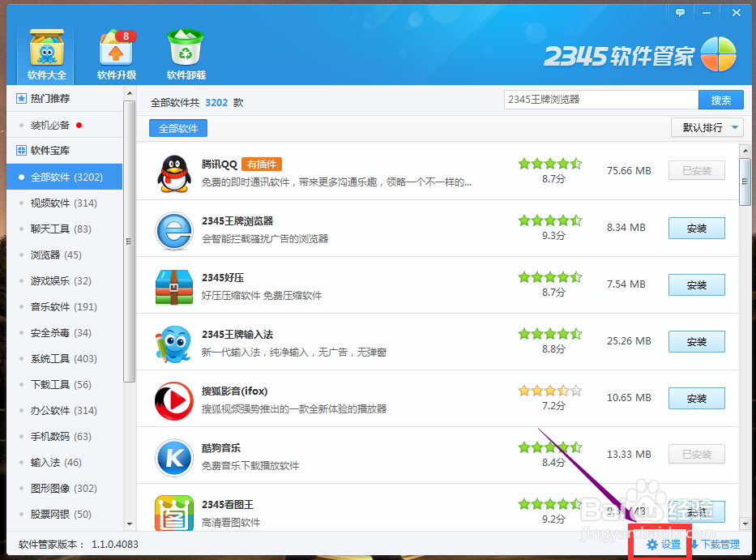Select the 2345王牌浏览器 browser icon
Viewport: 756px width, 560px height.
tap(173, 228)
